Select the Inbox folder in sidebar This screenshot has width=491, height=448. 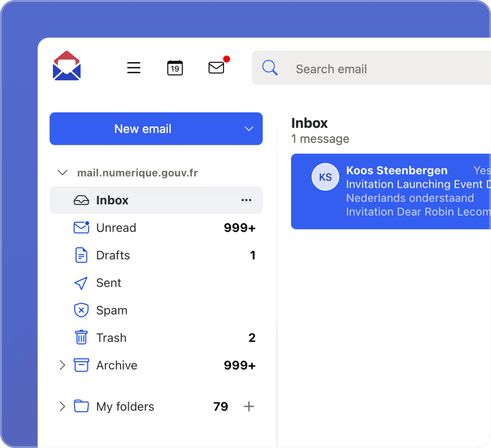click(112, 200)
